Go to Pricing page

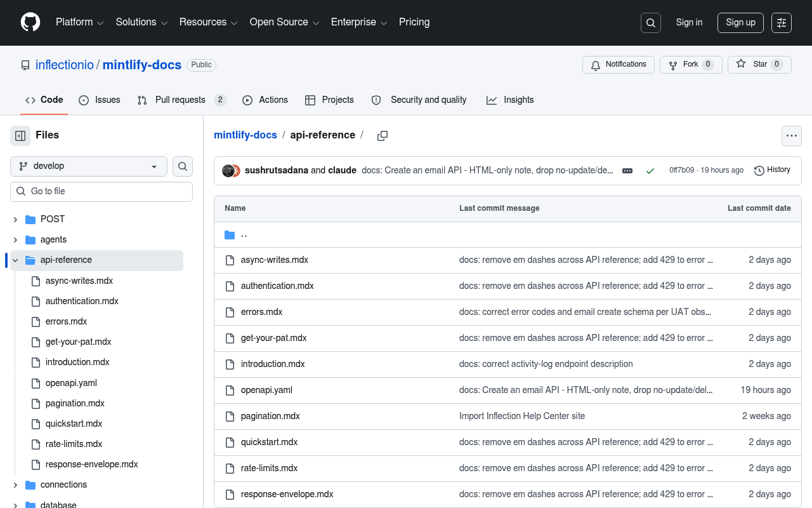click(414, 22)
